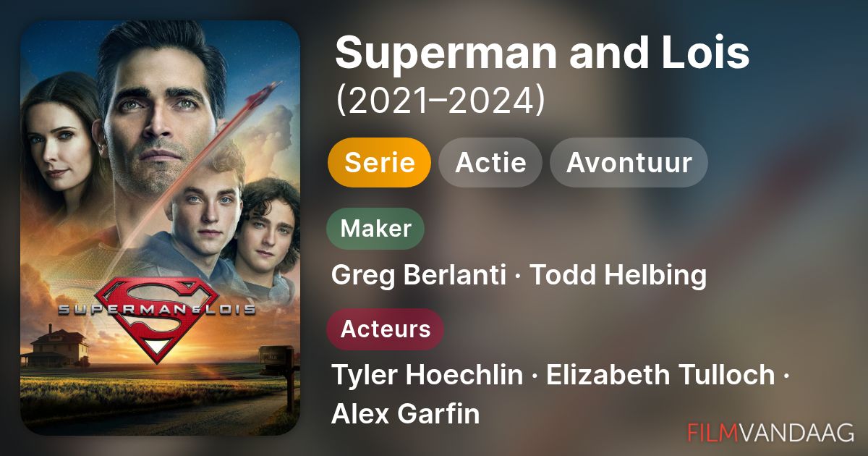
Task: Open Greg Berlanti's page
Action: coord(418,275)
